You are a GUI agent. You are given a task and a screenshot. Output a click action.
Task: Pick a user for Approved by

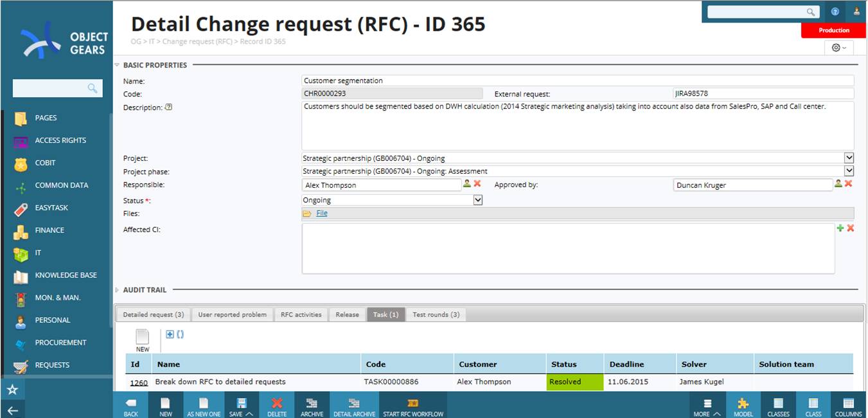click(838, 183)
